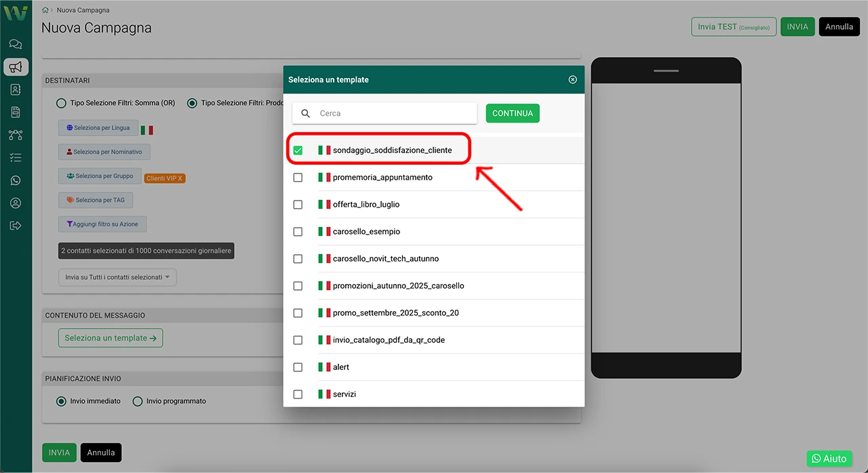Click Seleziona per Gruppo button
The image size is (868, 473).
(100, 176)
